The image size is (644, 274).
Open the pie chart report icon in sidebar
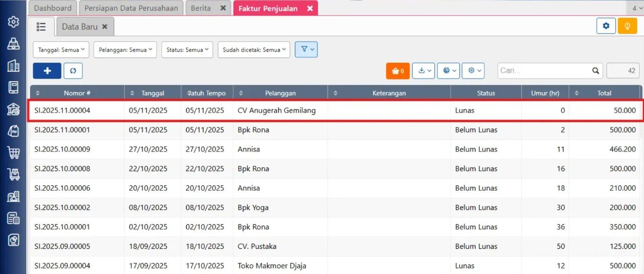[x=13, y=240]
